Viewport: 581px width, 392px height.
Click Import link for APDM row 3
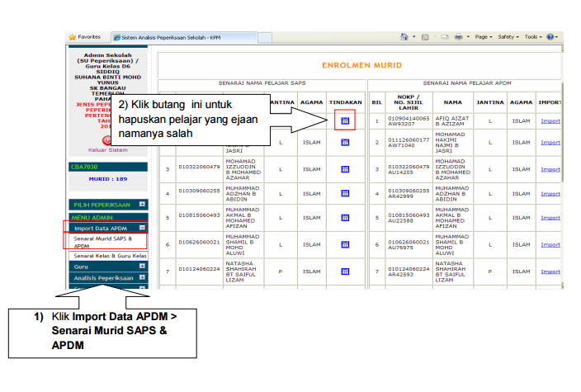[x=550, y=170]
